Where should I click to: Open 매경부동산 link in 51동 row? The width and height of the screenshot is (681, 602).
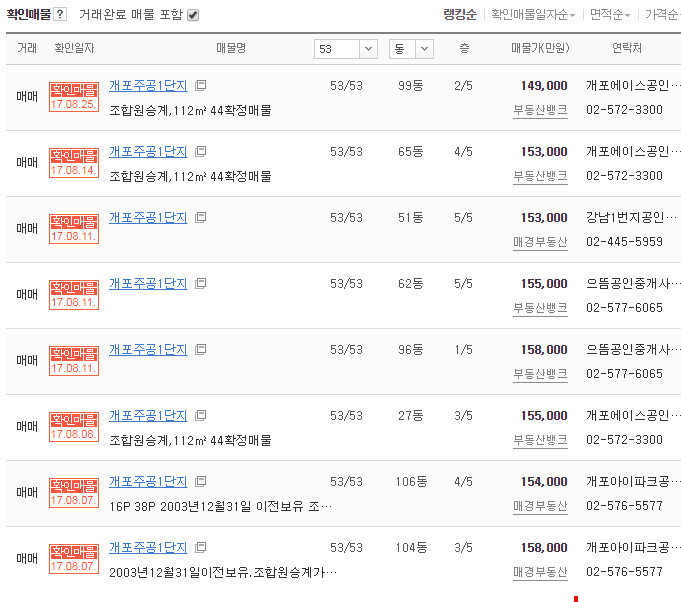tap(540, 242)
